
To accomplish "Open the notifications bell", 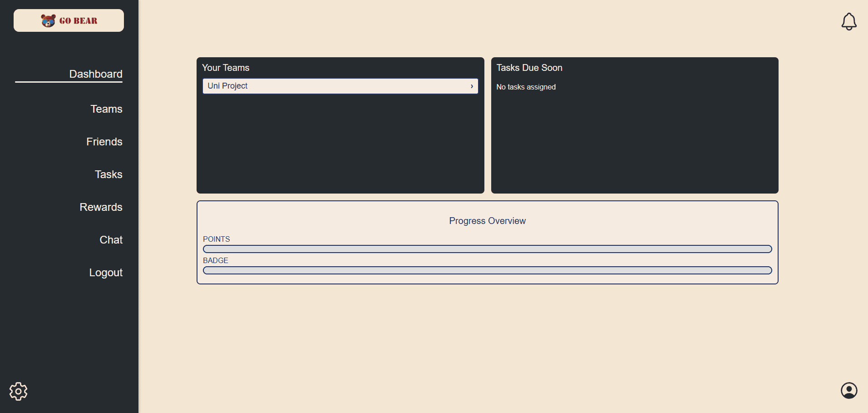I will [x=848, y=21].
